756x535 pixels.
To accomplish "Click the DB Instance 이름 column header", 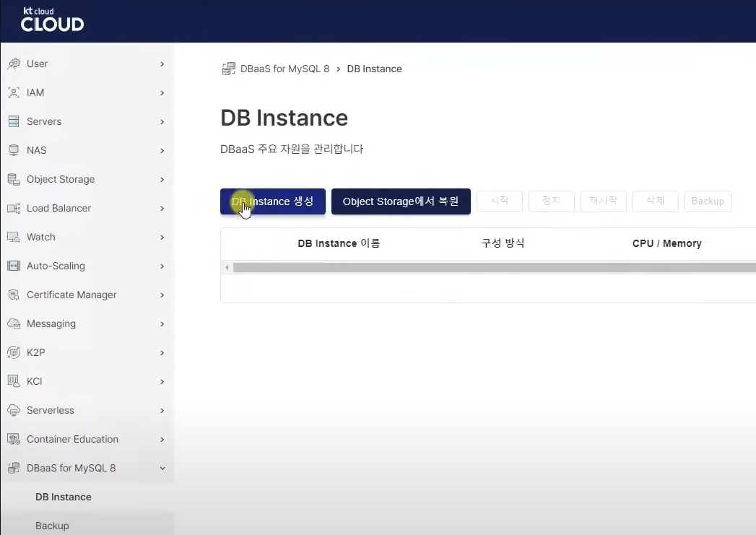I will [339, 243].
